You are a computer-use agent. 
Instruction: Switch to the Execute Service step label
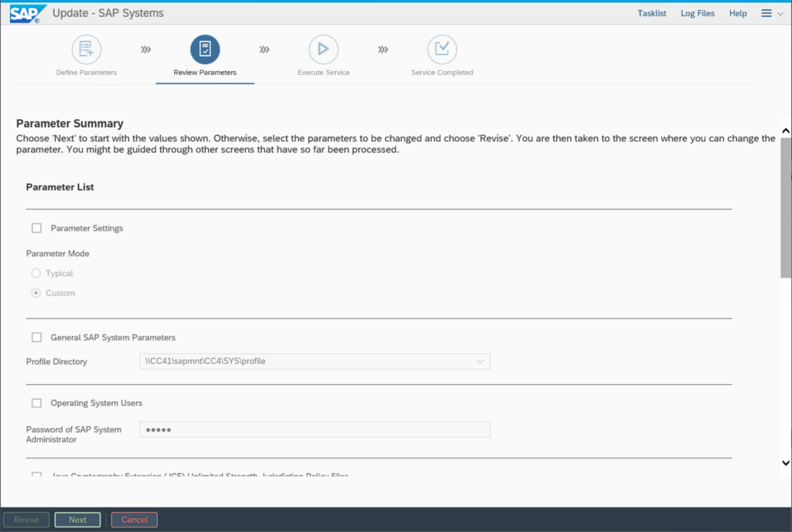coord(323,72)
